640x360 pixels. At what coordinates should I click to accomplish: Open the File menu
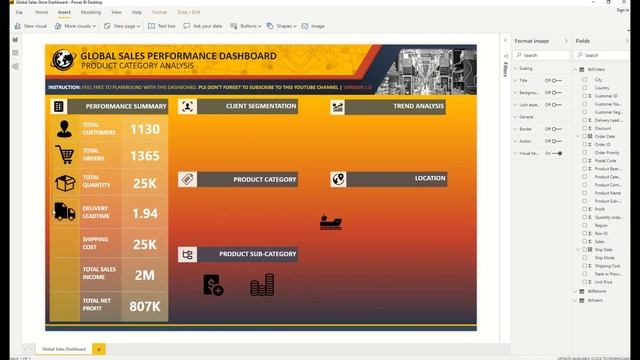coord(19,12)
